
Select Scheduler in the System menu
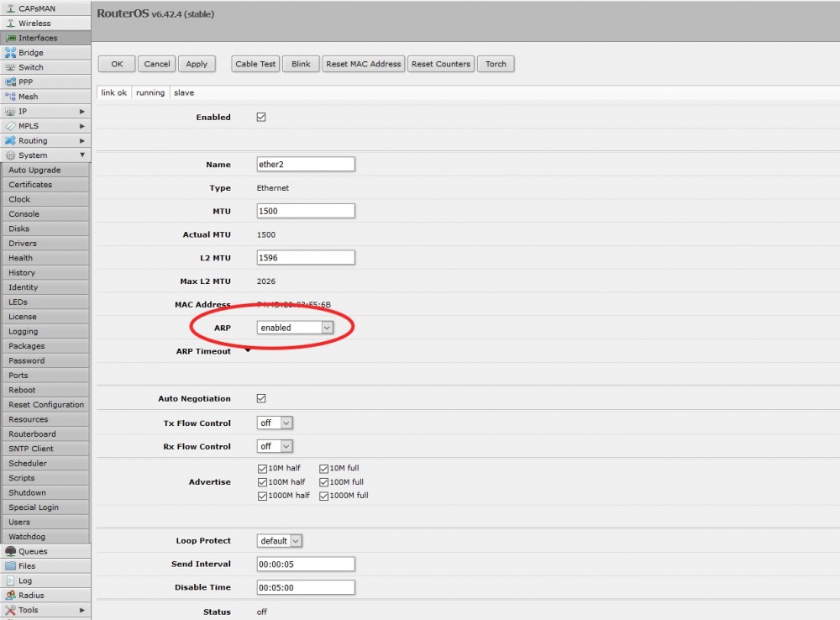28,464
